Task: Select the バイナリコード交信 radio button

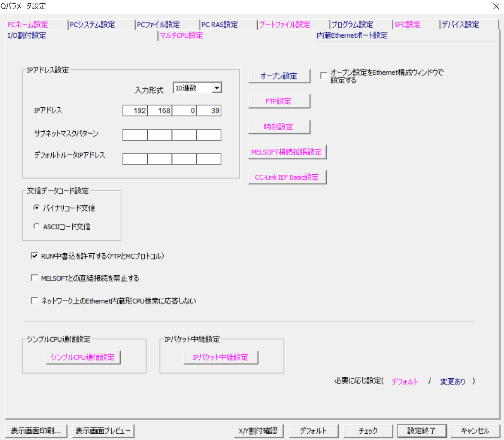Action: tap(36, 208)
